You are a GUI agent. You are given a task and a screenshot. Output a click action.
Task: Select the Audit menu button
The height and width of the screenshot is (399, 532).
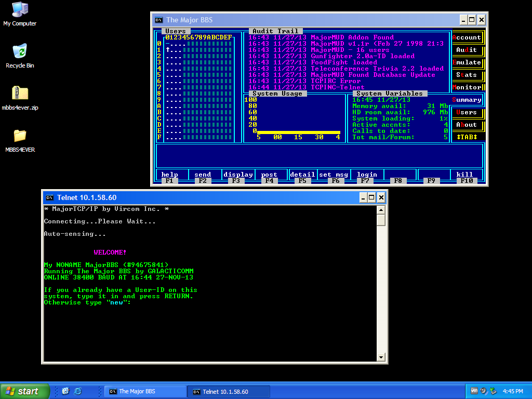(467, 50)
